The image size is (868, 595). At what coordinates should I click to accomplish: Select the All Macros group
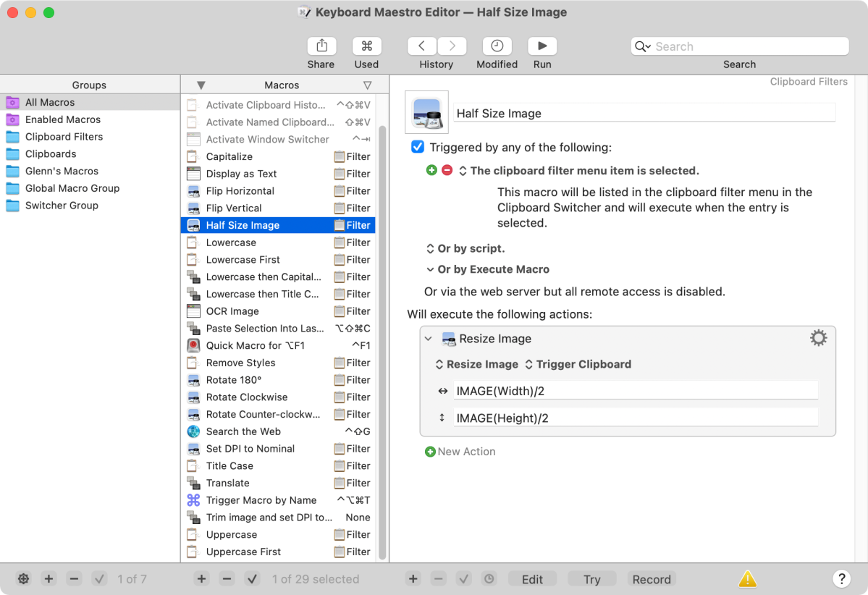pos(90,102)
